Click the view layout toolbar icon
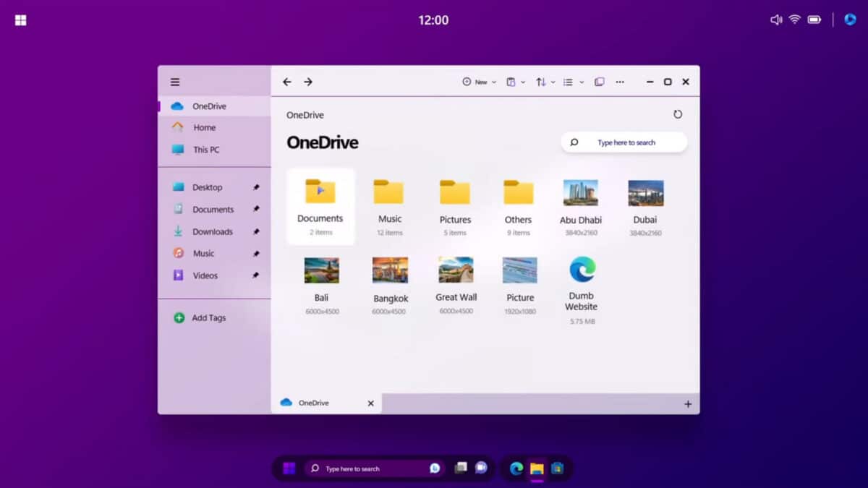Image resolution: width=868 pixels, height=488 pixels. pos(568,82)
